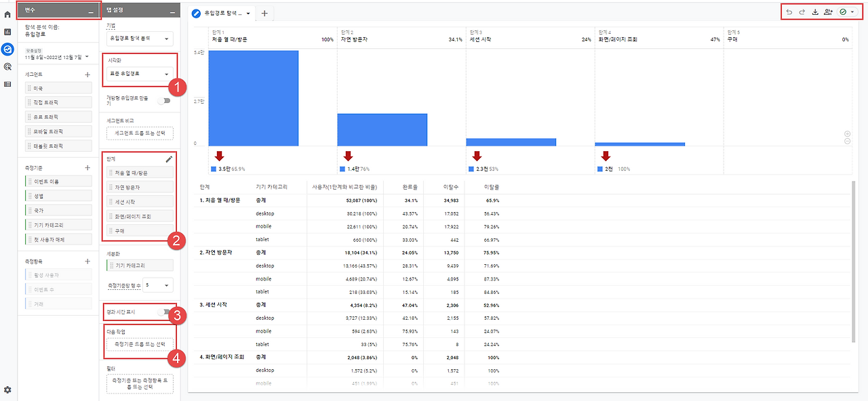Viewport: 868px width, 401px height.
Task: Turn on the 경과 시간 표시 switch
Action: [x=163, y=313]
